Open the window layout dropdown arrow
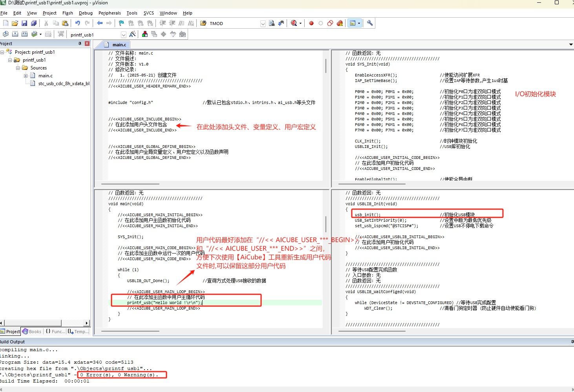Viewport: 574px width, 392px height. 359,24
